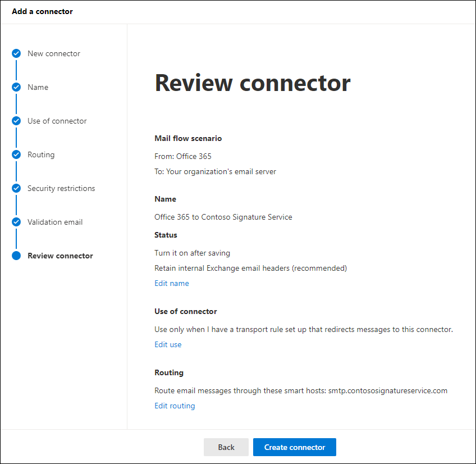Return to the Security restrictions step
This screenshot has width=476, height=464.
(61, 188)
